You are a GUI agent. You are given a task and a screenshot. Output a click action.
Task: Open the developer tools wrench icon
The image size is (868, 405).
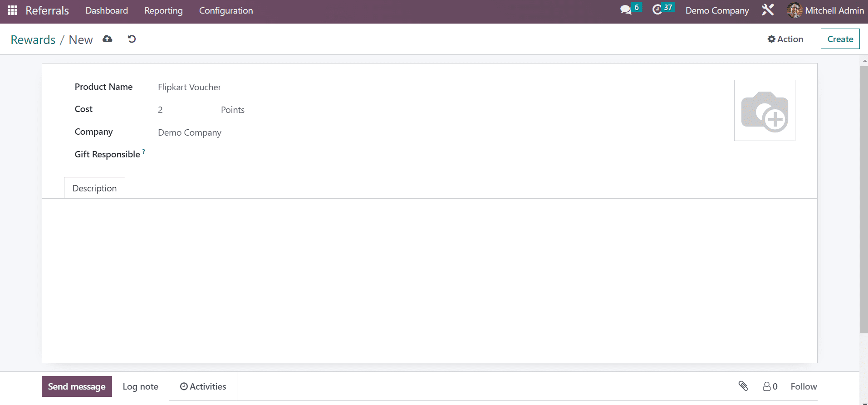click(x=768, y=10)
